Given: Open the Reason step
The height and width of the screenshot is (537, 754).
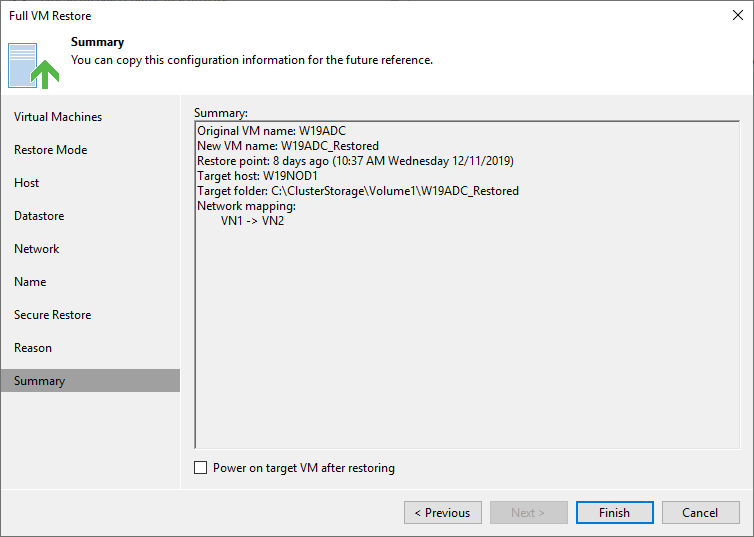Looking at the screenshot, I should [x=33, y=348].
